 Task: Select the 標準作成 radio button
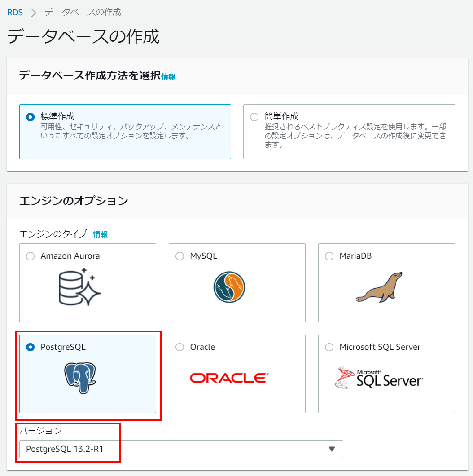coord(30,116)
